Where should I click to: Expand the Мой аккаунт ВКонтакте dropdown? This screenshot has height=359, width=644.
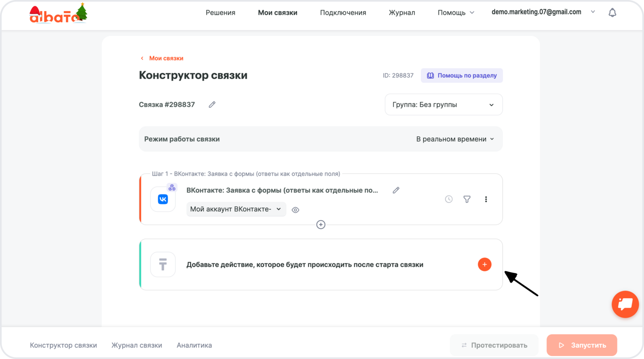pyautogui.click(x=236, y=209)
